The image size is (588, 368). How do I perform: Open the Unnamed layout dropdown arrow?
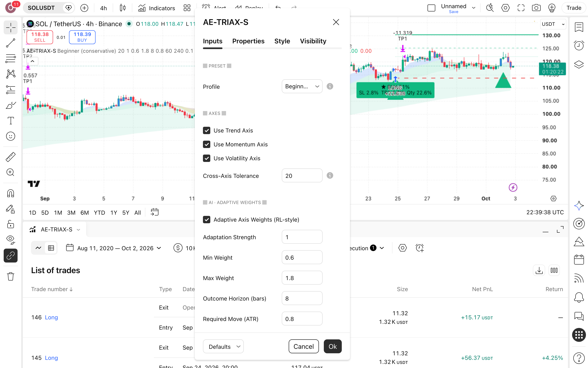[x=473, y=8]
